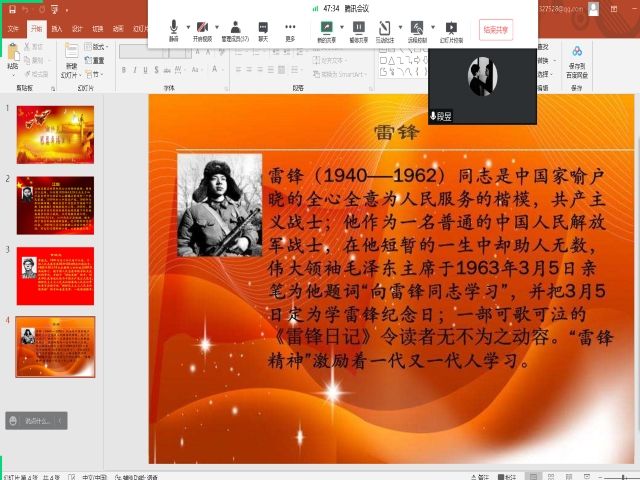Switch to the Design (设计) tab
Screen dimensions: 640x480
[77, 29]
